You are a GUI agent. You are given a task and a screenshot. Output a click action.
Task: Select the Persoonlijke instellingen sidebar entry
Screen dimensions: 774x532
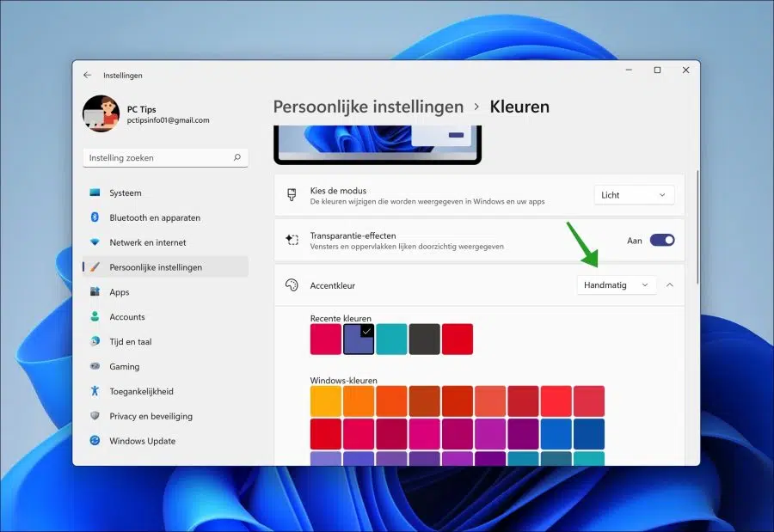tap(165, 267)
